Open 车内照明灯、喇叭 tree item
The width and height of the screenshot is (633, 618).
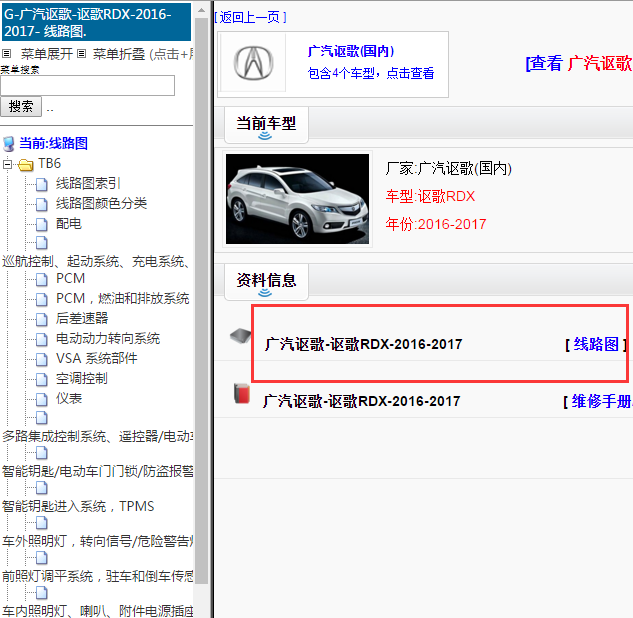(x=97, y=611)
